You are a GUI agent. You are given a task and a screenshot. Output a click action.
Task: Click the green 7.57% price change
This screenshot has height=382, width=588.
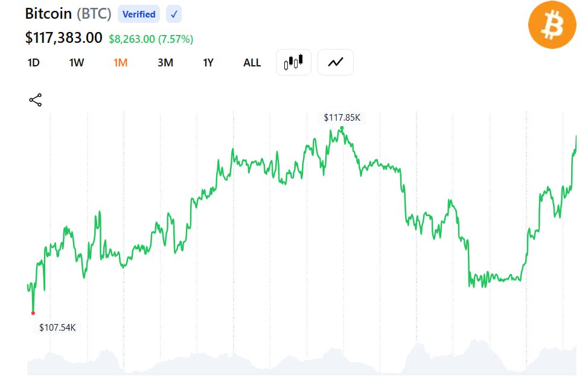click(x=175, y=39)
